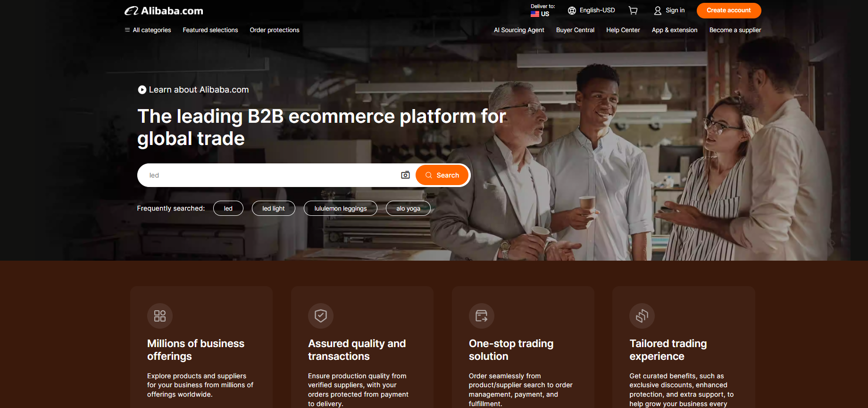
Task: Open Buyer Central menu
Action: tap(575, 30)
